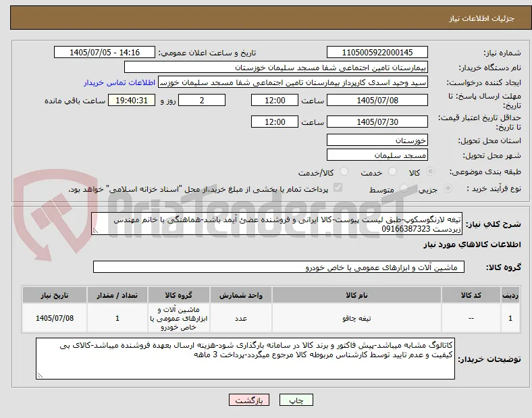Click the کد کالا column header
Image resolution: width=532 pixels, height=418 pixels.
pos(471,295)
